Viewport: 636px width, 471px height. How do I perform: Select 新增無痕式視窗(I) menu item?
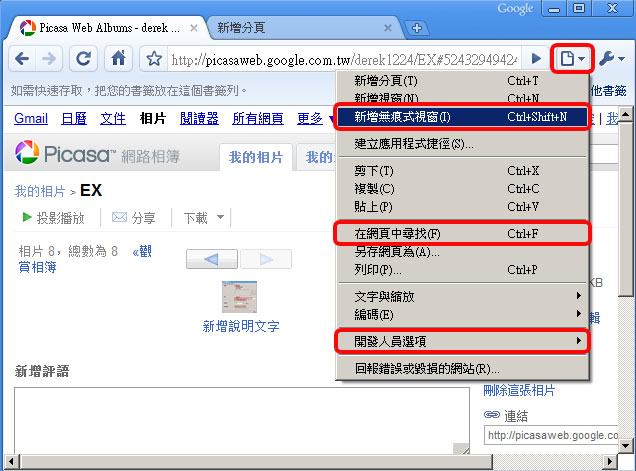462,117
